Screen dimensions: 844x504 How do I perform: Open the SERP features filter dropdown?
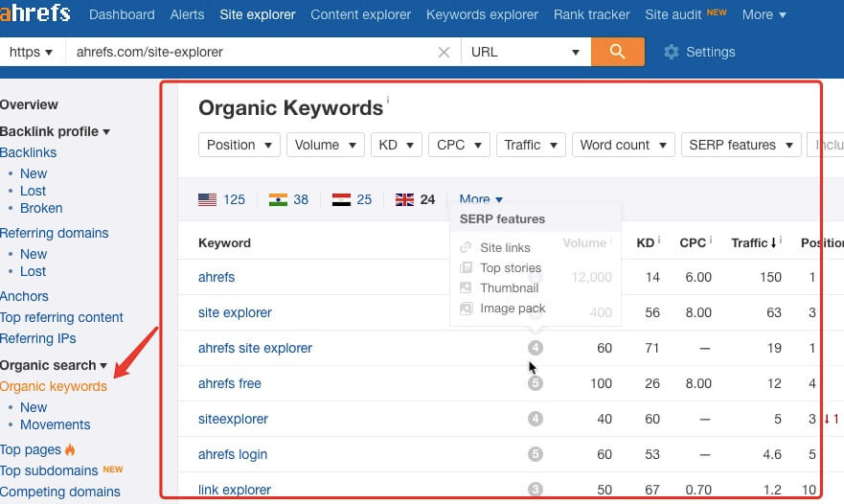(x=741, y=145)
